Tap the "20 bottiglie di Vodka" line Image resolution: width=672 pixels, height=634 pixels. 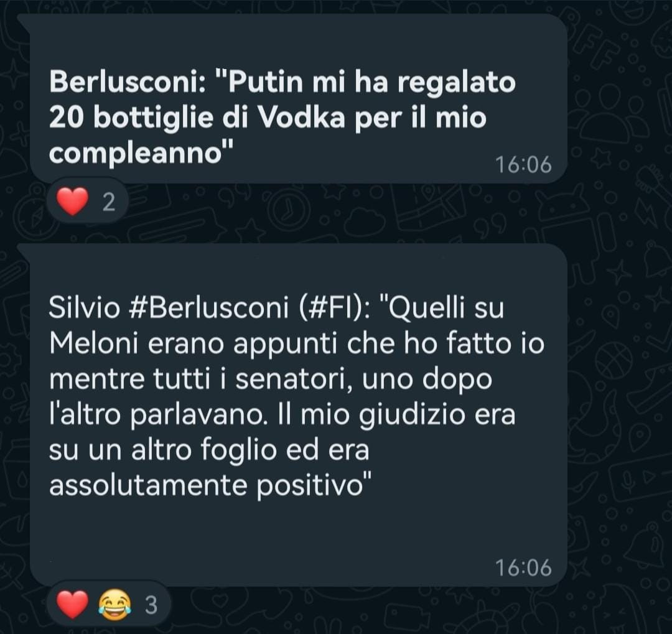(x=197, y=118)
